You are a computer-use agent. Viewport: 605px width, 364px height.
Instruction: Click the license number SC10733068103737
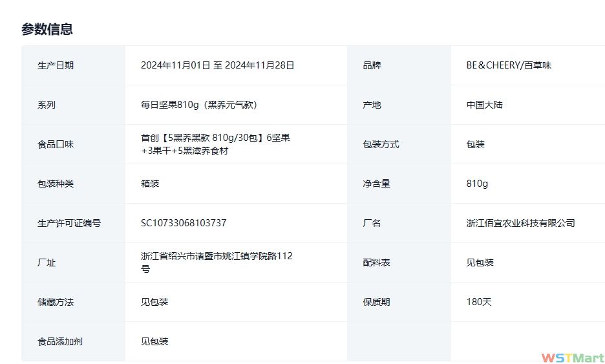point(184,223)
